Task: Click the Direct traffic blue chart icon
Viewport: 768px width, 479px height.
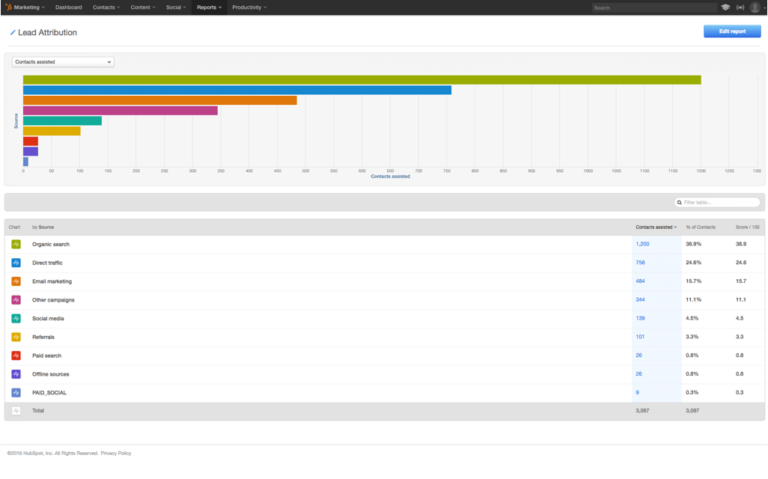Action: click(16, 262)
